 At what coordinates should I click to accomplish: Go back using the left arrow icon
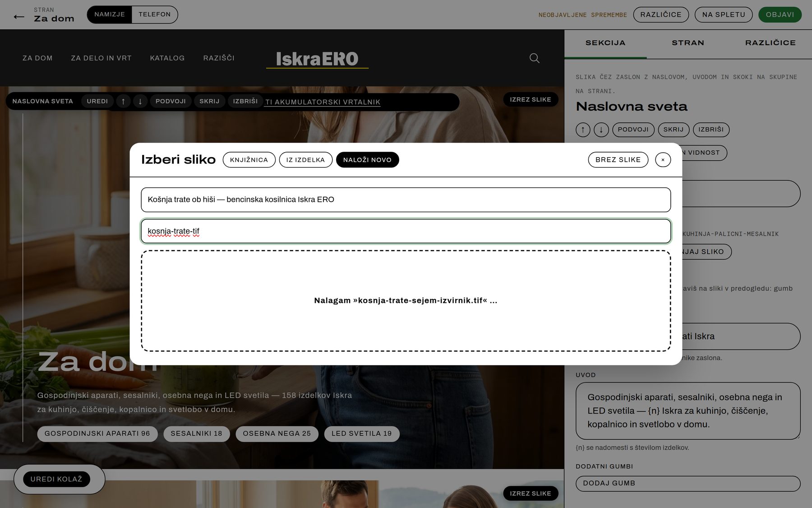pyautogui.click(x=19, y=17)
